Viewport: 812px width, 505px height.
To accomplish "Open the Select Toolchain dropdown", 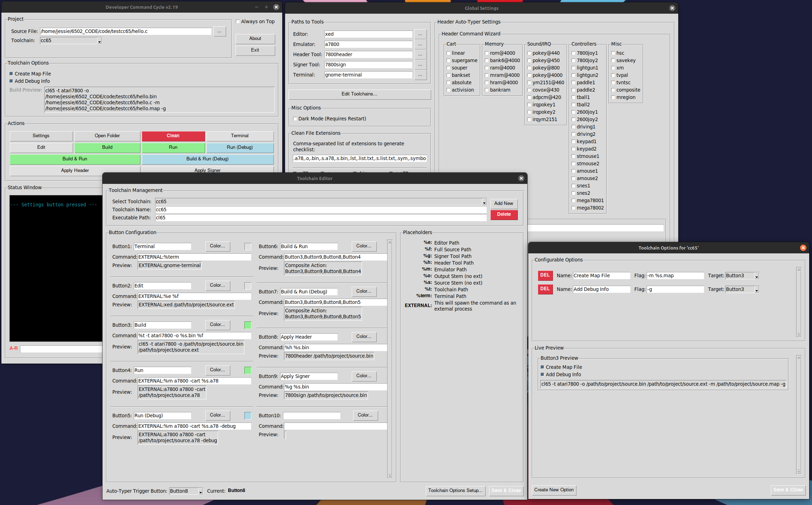I will [x=484, y=202].
